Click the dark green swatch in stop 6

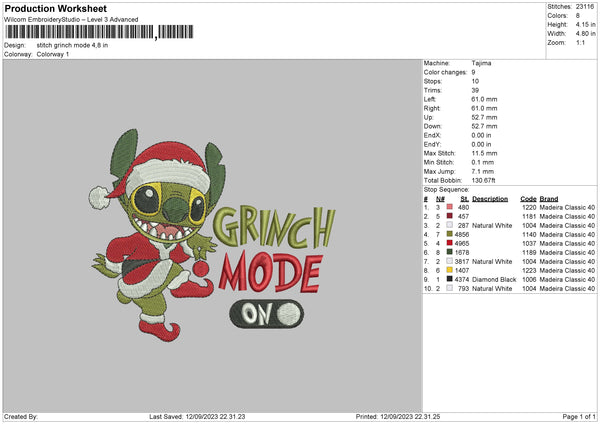[x=450, y=252]
